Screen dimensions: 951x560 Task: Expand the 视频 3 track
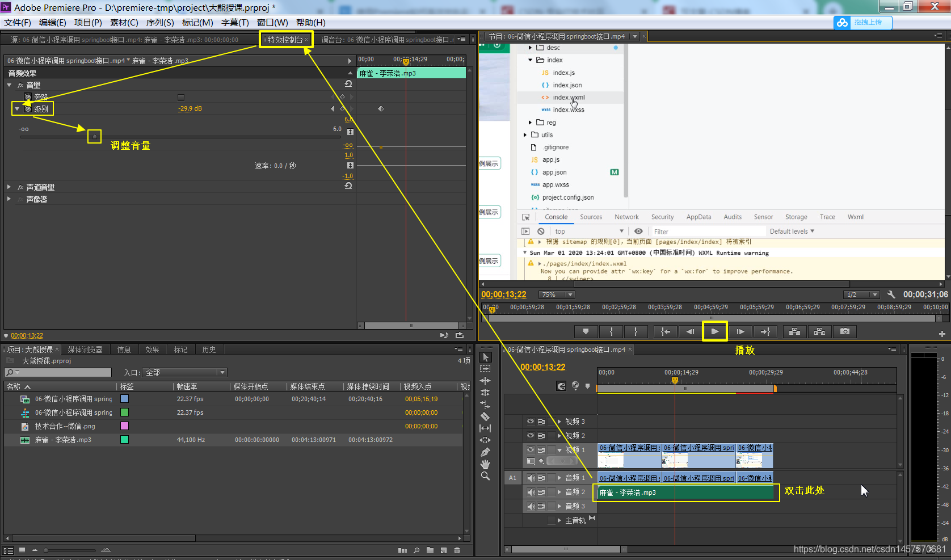click(559, 422)
